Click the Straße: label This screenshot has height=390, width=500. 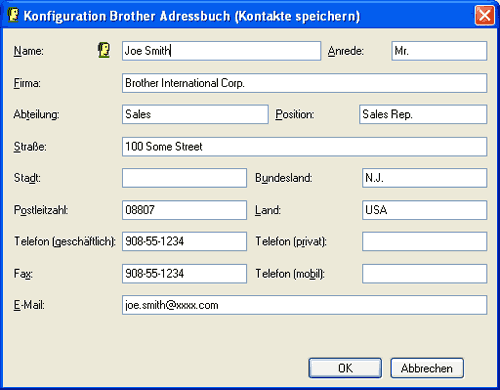(x=30, y=147)
